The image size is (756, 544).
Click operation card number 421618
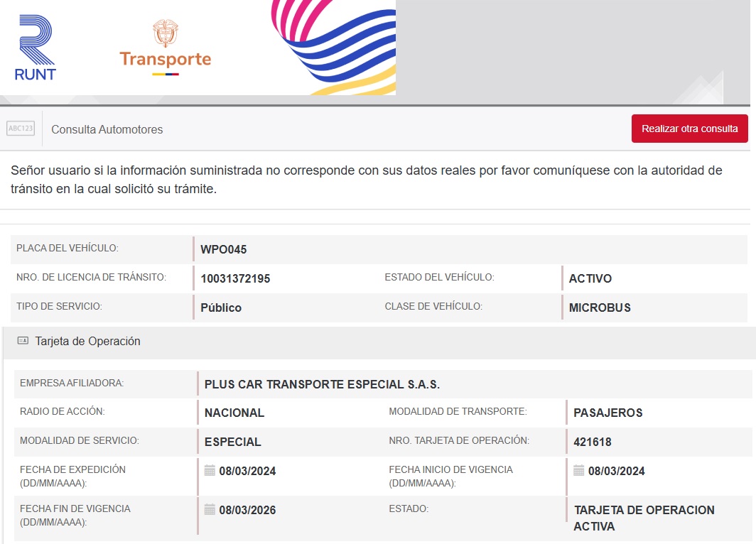pyautogui.click(x=593, y=442)
